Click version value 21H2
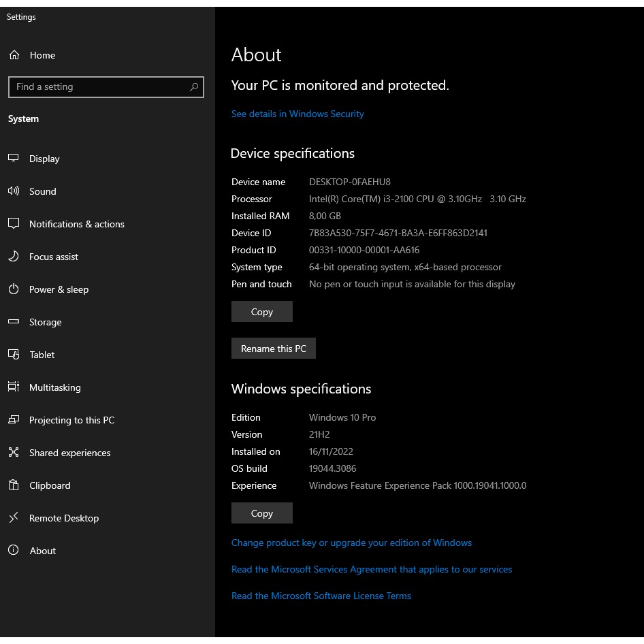Viewport: 644px width, 644px height. (319, 434)
